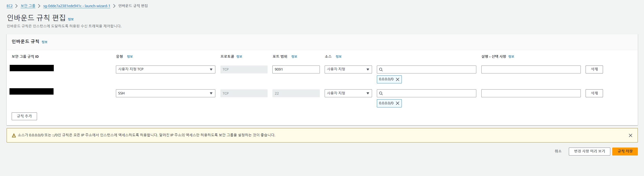Click search icon in SSH rule source field
This screenshot has height=176, width=644.
[381, 93]
